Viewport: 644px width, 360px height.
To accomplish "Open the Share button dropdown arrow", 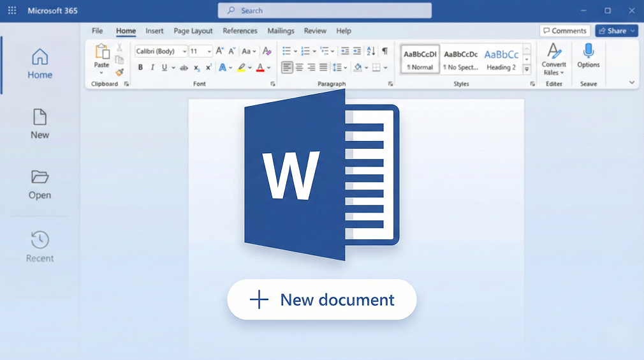I will point(633,31).
